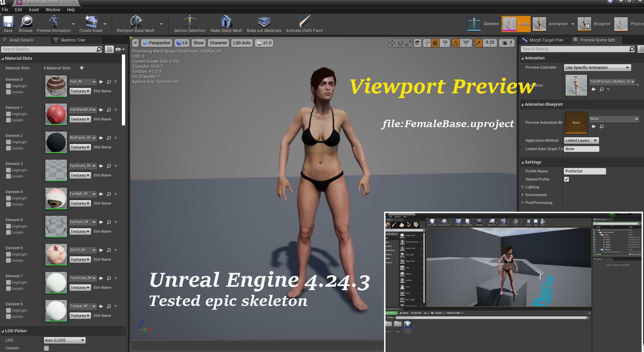Click the Browse toolbar icon
The height and width of the screenshot is (352, 644).
pos(26,24)
